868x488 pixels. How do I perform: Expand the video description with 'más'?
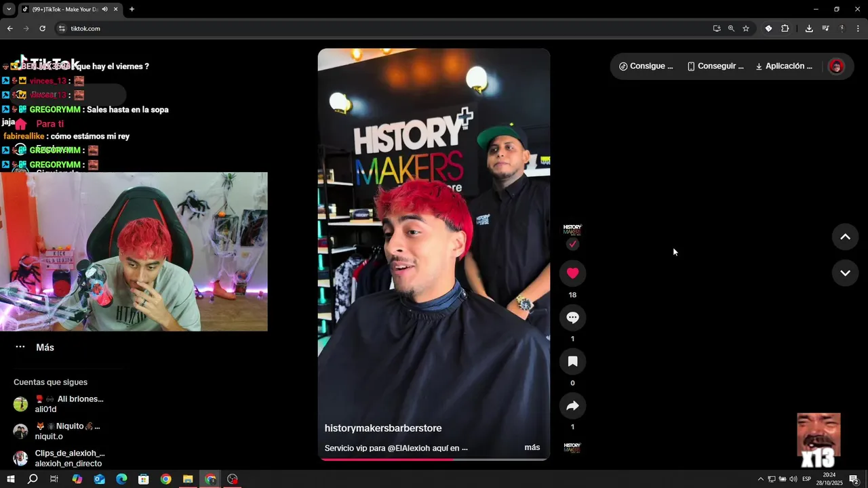[532, 447]
